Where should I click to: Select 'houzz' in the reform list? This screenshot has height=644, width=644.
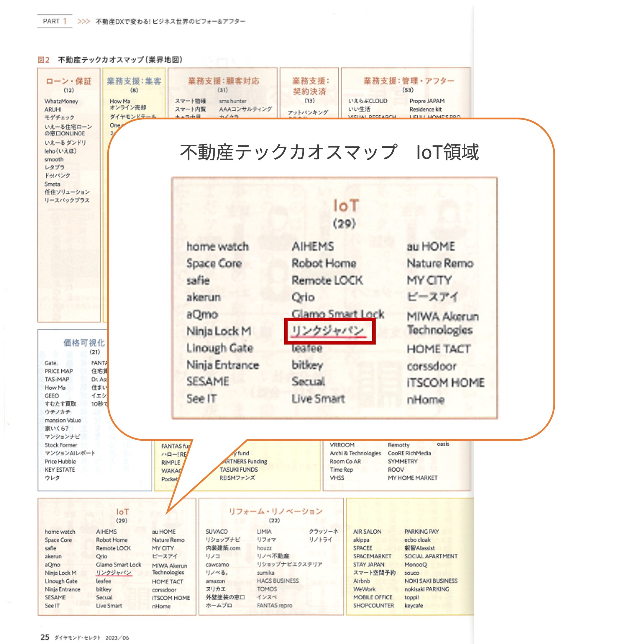tap(264, 548)
